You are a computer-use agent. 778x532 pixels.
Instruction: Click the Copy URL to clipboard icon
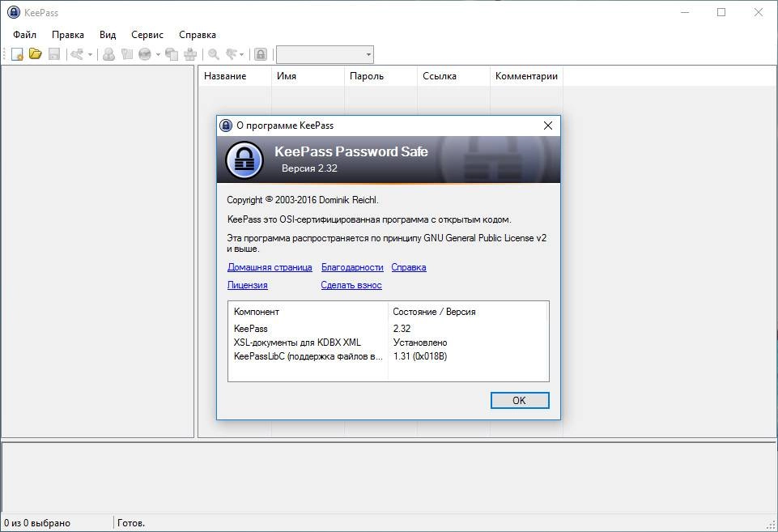pyautogui.click(x=172, y=54)
